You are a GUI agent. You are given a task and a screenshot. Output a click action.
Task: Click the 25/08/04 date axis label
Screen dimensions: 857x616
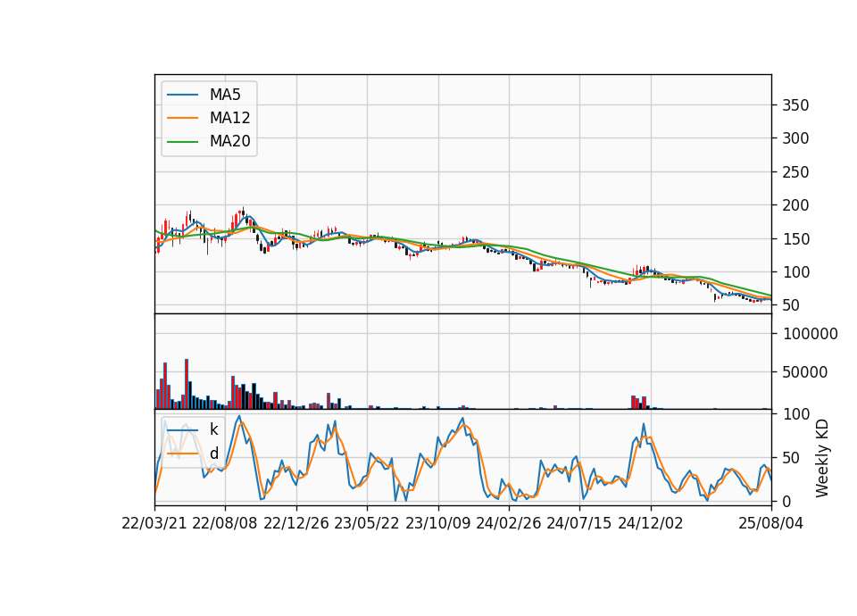click(770, 523)
